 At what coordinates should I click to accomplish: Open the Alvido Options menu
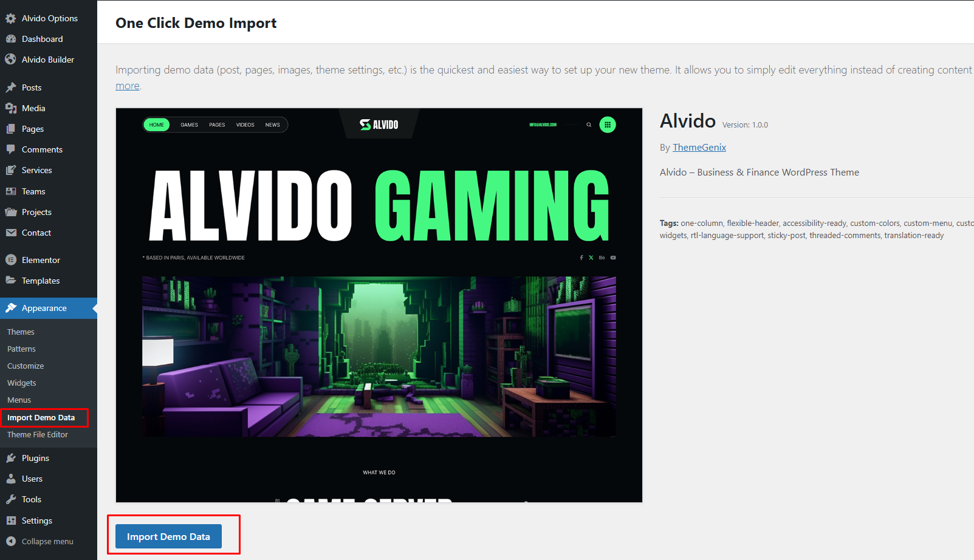tap(49, 18)
